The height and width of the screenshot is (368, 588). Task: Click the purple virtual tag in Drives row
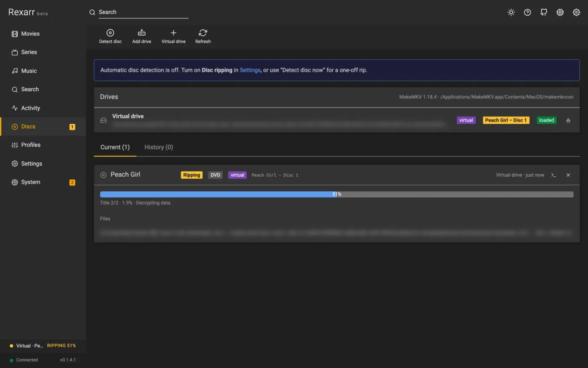tap(466, 120)
